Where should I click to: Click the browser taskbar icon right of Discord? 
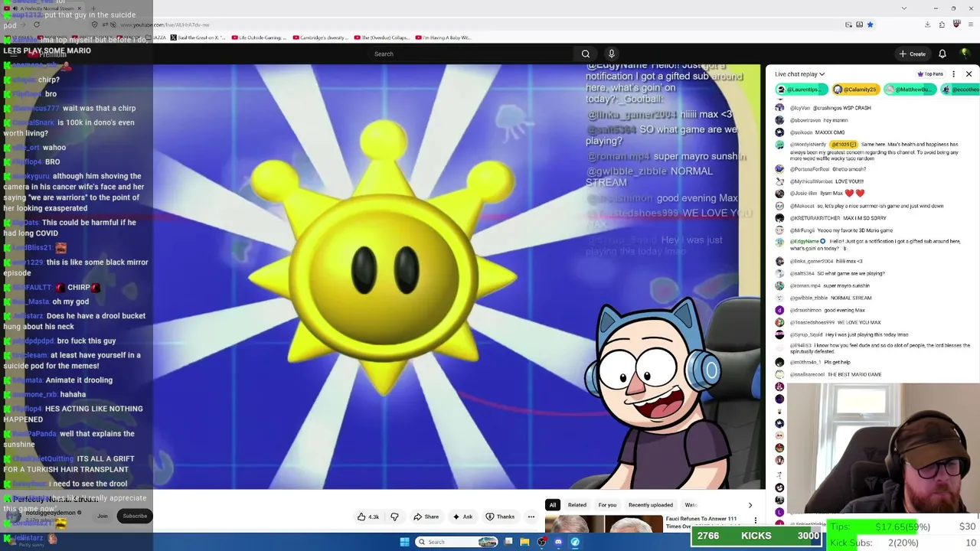click(x=575, y=542)
